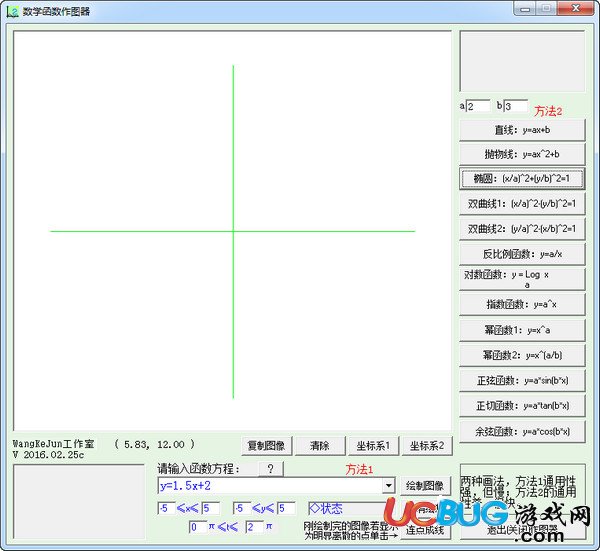Minimize the 数学函数作图器 window
The image size is (600, 551).
point(525,8)
